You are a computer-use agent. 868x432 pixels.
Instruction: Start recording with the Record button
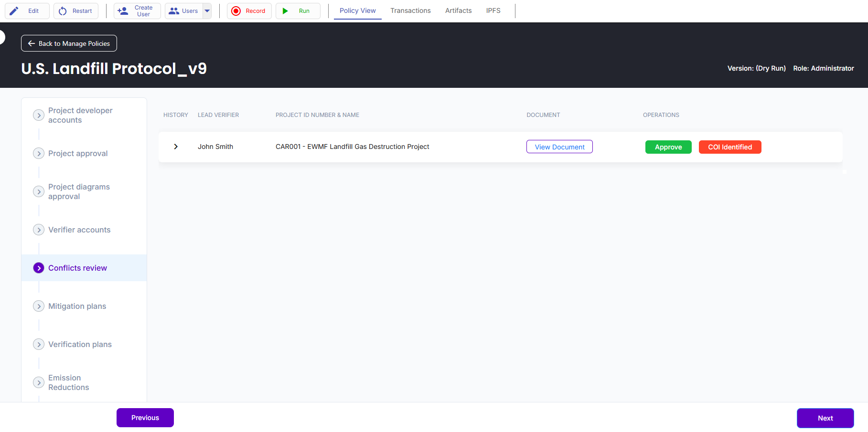[249, 11]
